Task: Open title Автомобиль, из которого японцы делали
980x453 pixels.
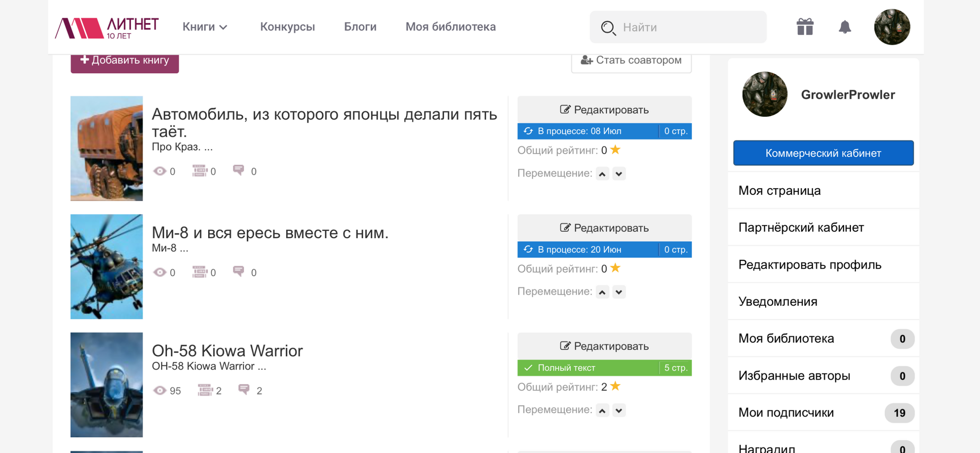Action: [324, 123]
